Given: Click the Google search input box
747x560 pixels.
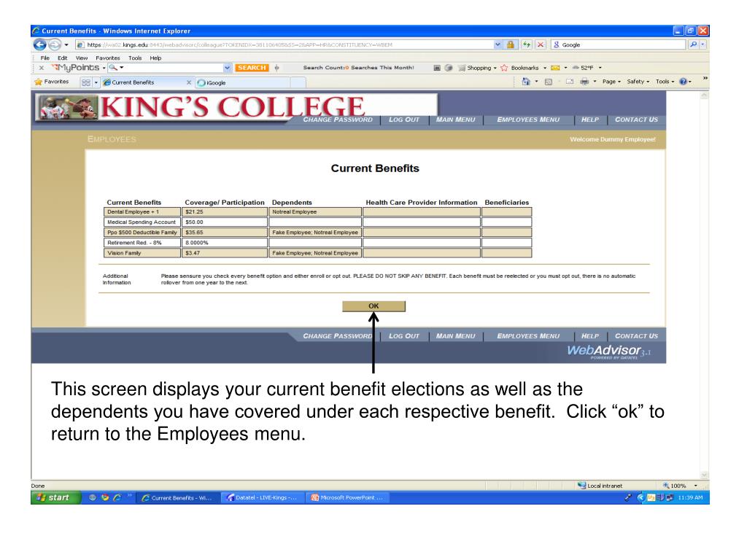Looking at the screenshot, I should tap(619, 44).
